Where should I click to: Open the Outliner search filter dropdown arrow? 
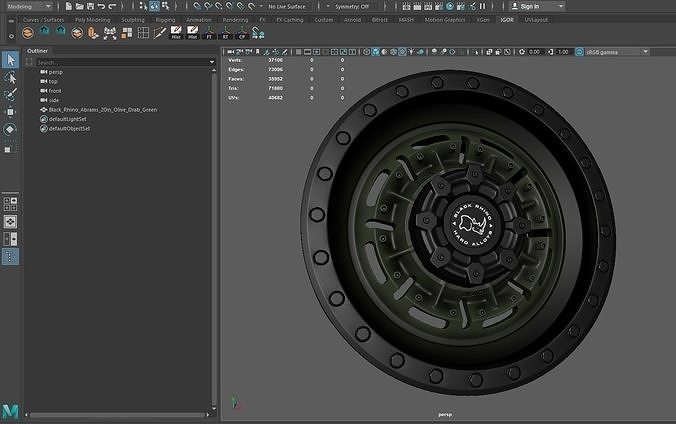[x=212, y=63]
